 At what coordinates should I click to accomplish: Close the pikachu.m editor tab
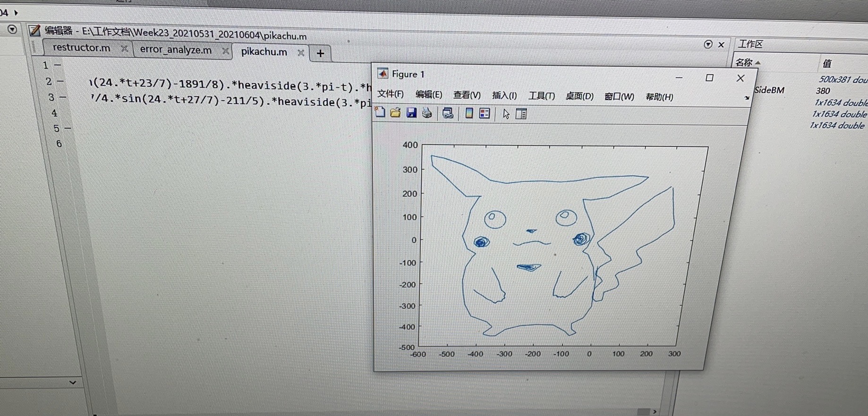tap(301, 52)
